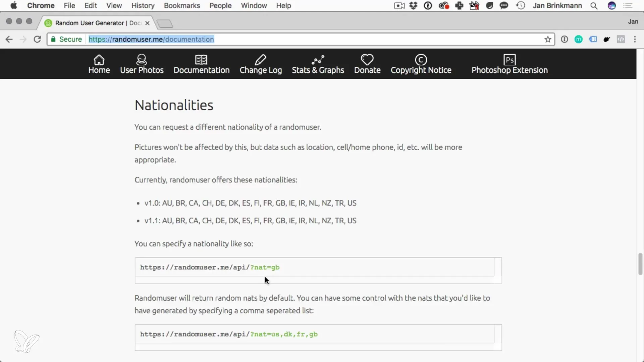
Task: Open the Help menu
Action: tap(283, 5)
